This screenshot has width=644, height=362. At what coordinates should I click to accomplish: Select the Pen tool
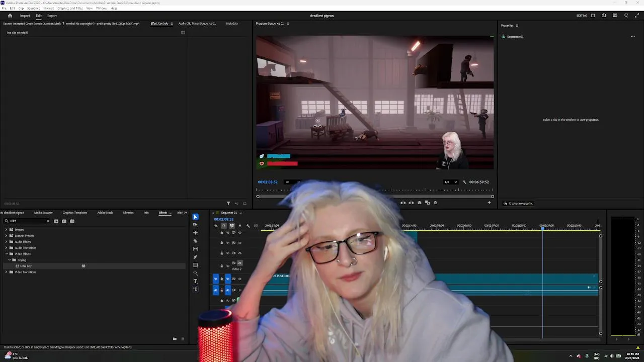195,257
